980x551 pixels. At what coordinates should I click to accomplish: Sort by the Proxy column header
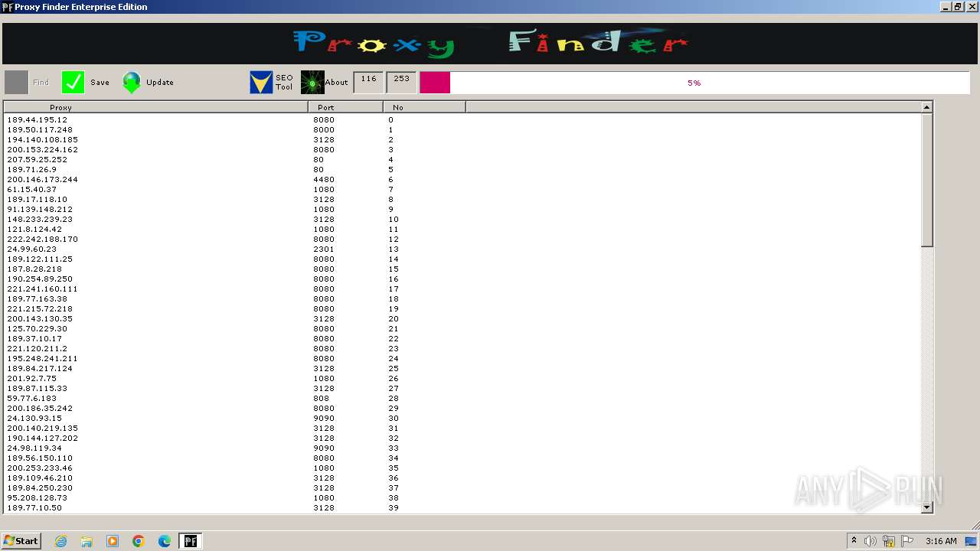[156, 107]
